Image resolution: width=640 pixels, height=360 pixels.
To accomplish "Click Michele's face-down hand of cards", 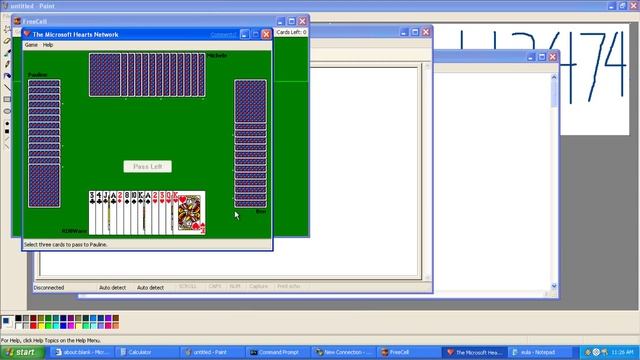I will click(x=147, y=75).
